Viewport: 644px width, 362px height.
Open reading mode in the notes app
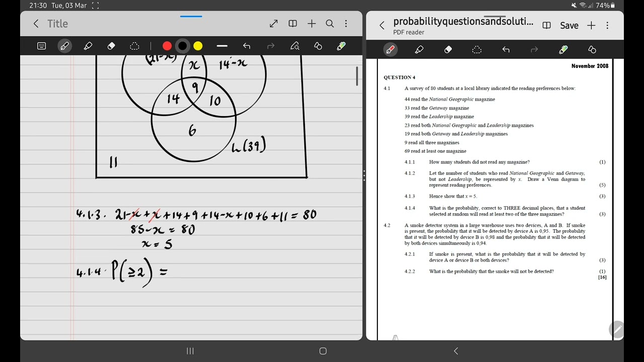tap(293, 24)
